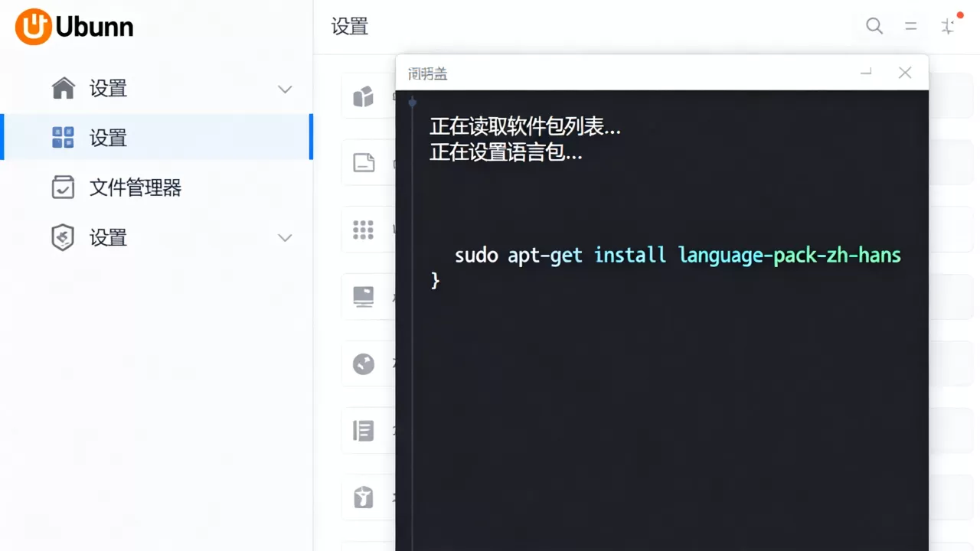Click language-pack-zh-hans in the terminal
The width and height of the screenshot is (980, 551).
click(789, 256)
